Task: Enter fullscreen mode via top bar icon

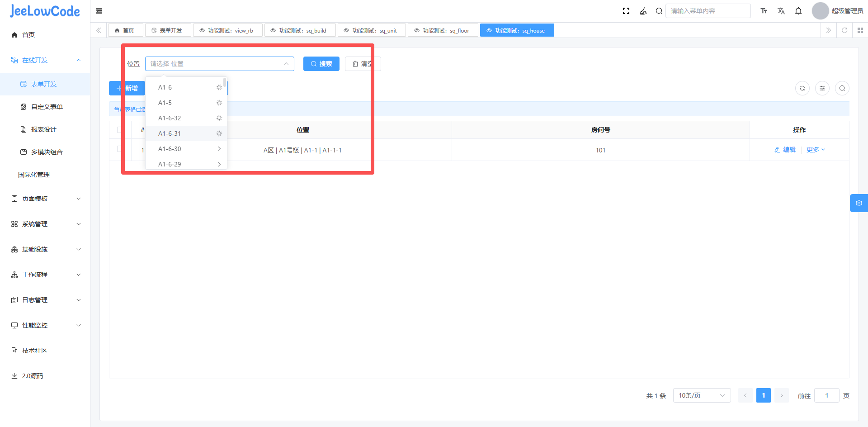Action: point(626,11)
